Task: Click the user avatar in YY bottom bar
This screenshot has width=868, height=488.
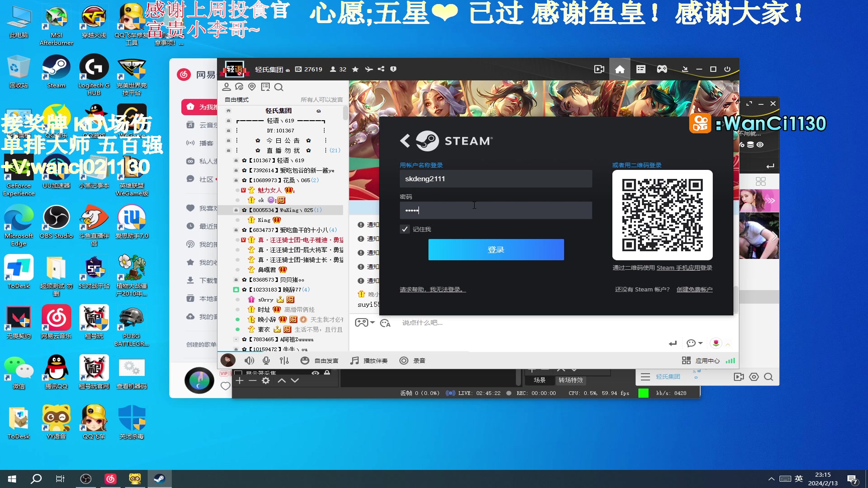Action: pos(228,360)
